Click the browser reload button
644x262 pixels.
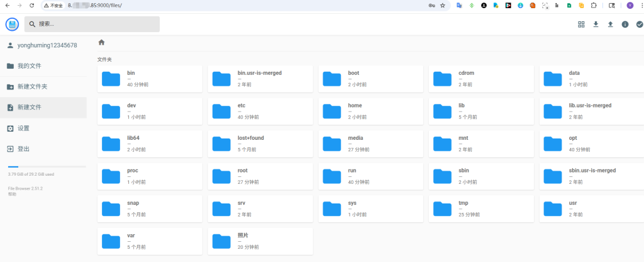(x=32, y=5)
